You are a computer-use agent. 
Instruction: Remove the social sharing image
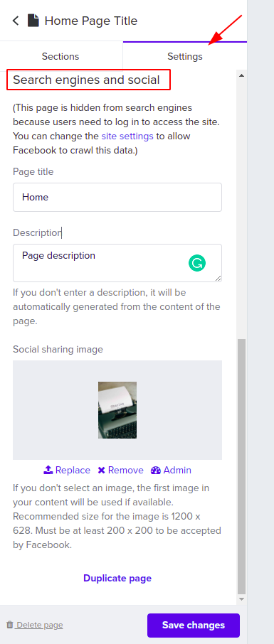(x=120, y=471)
